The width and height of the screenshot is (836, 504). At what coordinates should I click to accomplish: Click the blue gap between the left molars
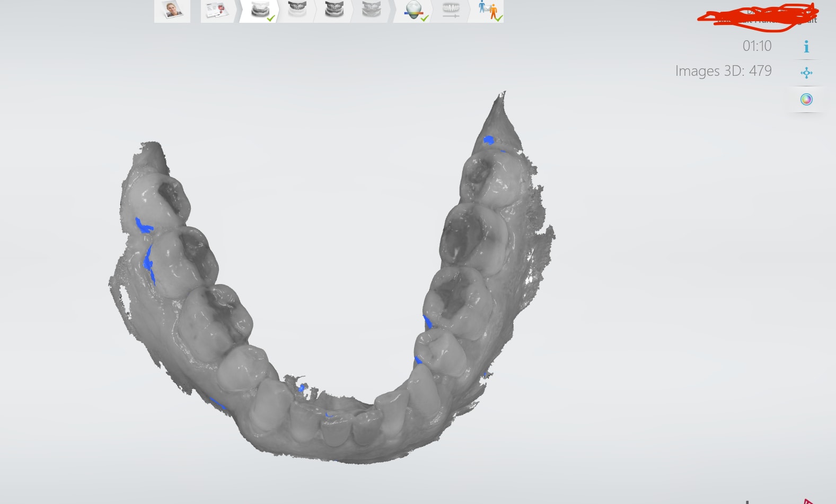pos(148,260)
